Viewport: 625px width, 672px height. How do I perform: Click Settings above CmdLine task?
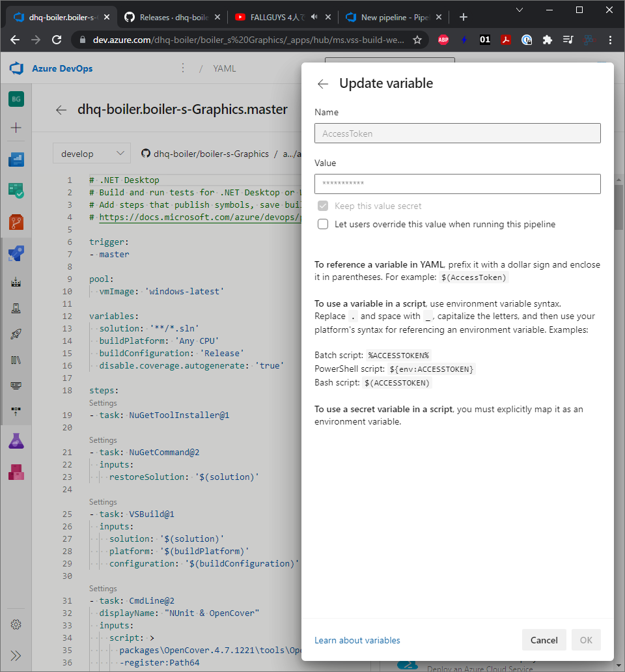point(103,589)
